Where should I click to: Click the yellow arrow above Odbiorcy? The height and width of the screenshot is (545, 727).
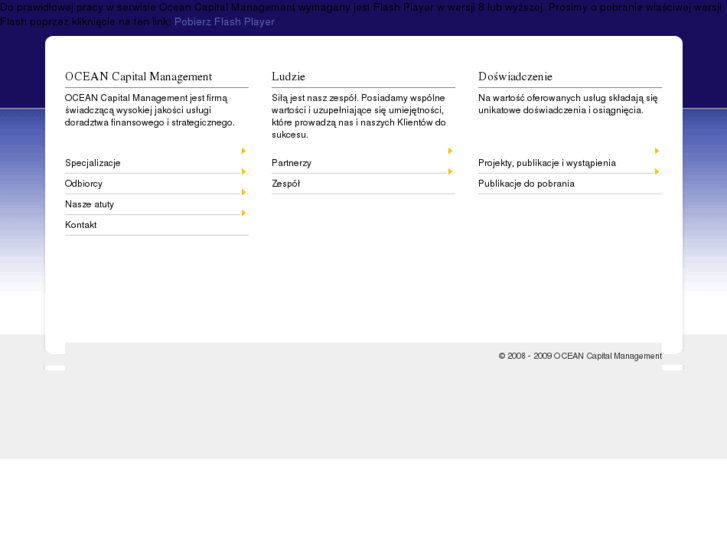coord(243,172)
